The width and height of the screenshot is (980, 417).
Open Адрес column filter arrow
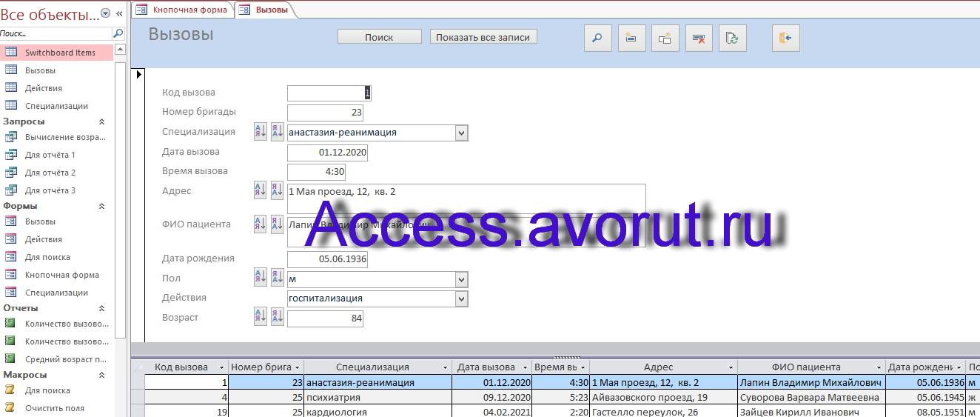click(731, 367)
